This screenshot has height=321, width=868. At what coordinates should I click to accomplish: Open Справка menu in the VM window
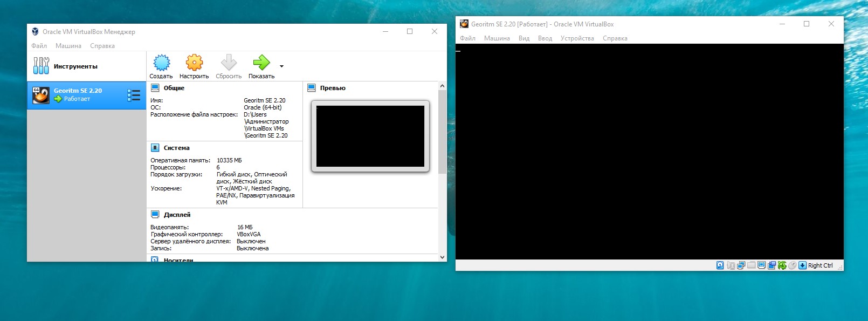click(615, 38)
